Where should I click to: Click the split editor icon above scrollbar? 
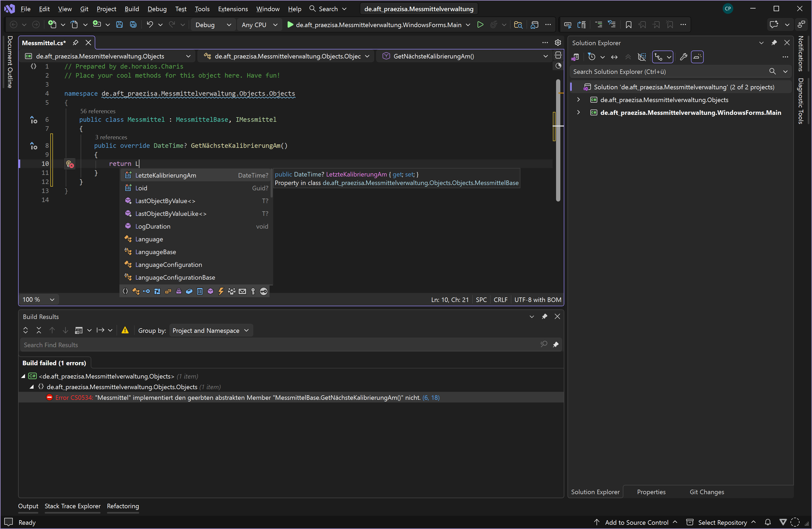(558, 55)
